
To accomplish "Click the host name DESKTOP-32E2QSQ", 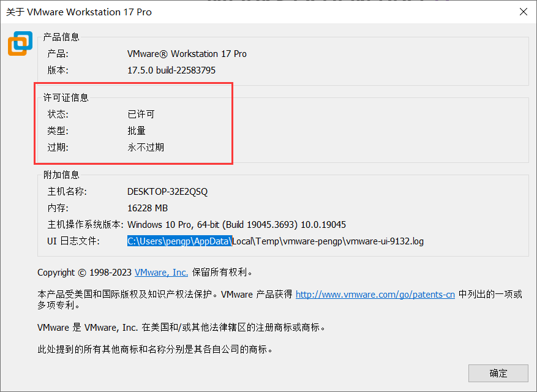I will click(x=168, y=192).
